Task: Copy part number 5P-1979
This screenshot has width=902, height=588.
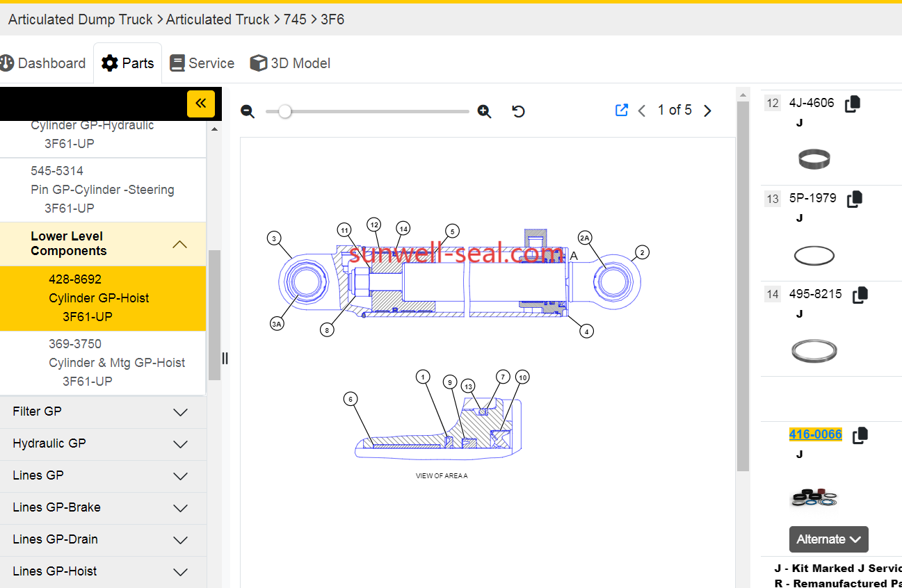Action: coord(854,199)
